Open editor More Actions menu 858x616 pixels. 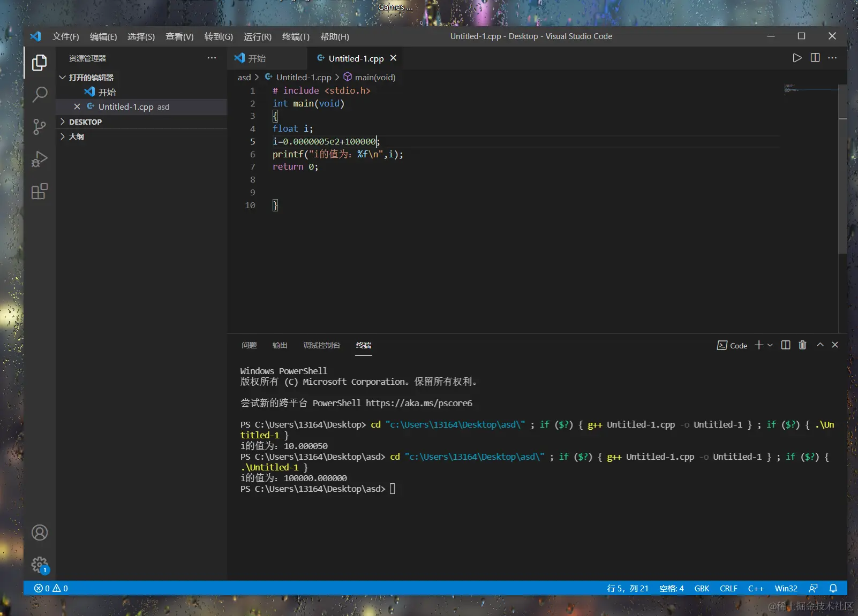[832, 58]
